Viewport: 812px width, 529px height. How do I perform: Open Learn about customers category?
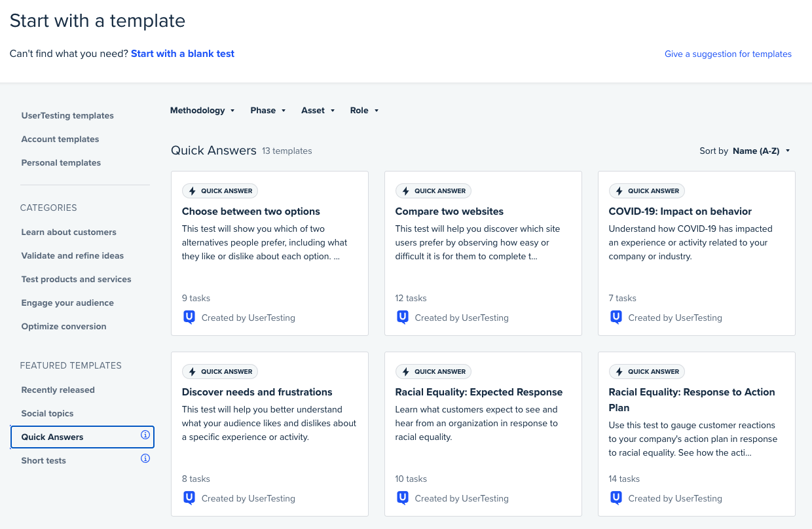(x=69, y=232)
